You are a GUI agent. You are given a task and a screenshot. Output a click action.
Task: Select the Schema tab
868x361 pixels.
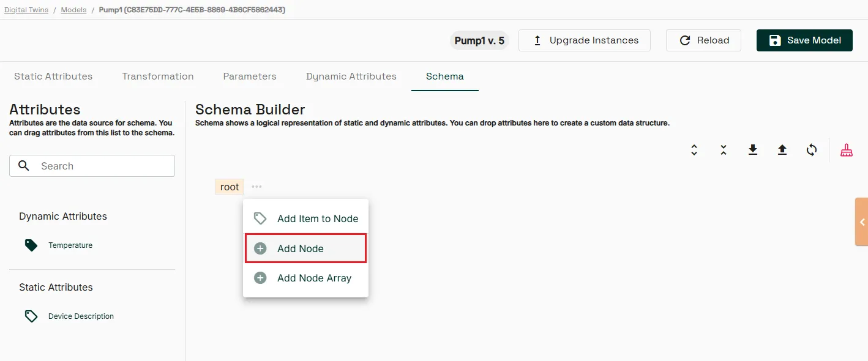coord(445,76)
